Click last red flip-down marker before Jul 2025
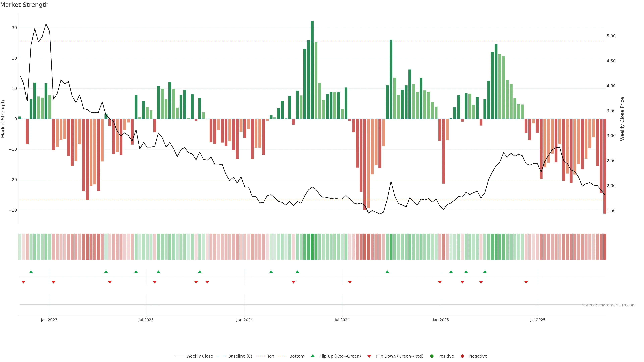Screen dimensions: 644x362 [526, 282]
